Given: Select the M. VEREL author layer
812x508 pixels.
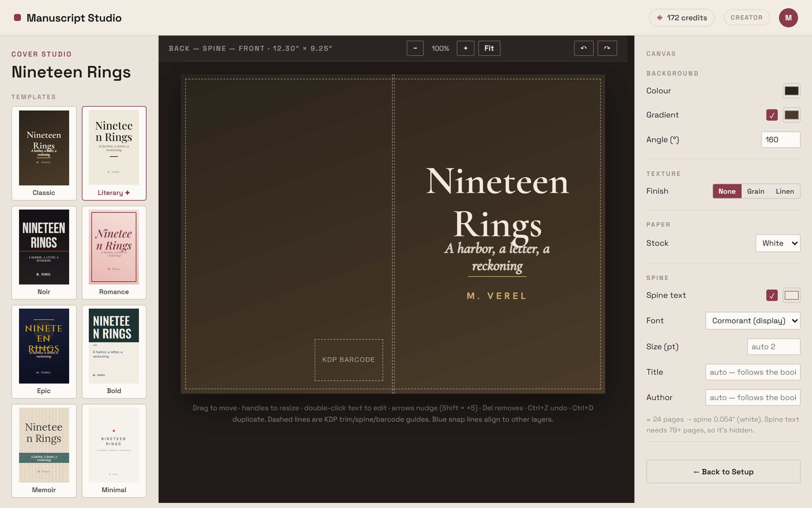Looking at the screenshot, I should (x=497, y=296).
